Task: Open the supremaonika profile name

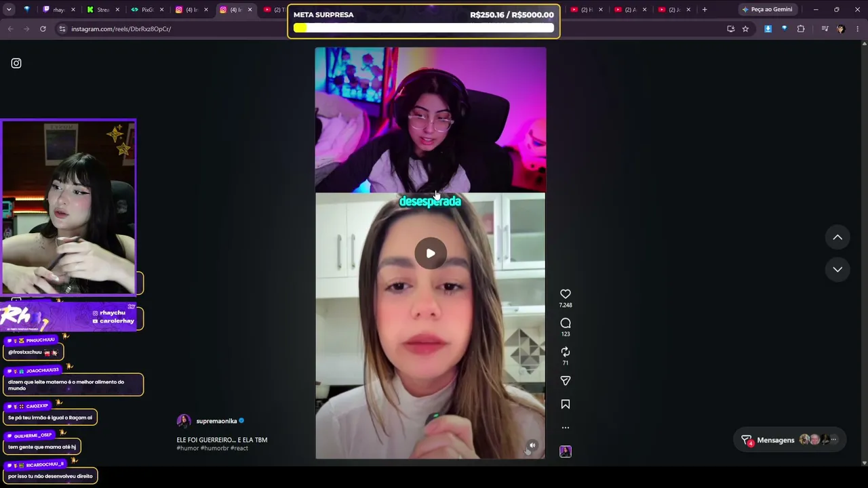Action: (216, 421)
